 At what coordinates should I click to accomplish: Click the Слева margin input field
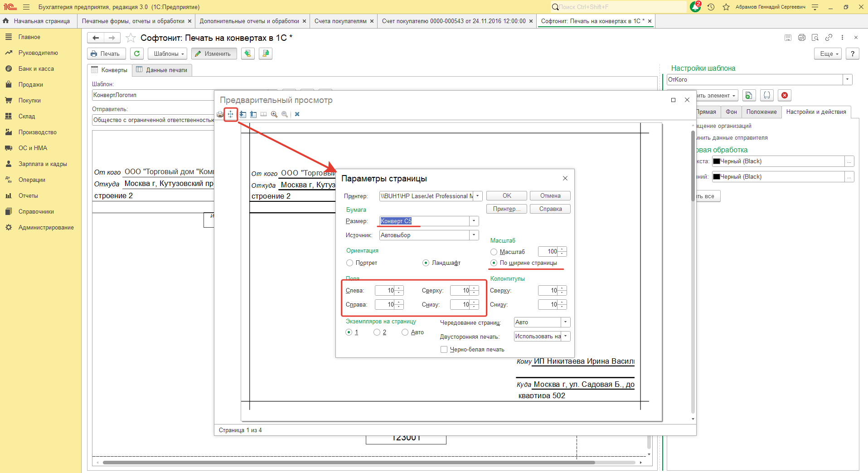(x=385, y=291)
